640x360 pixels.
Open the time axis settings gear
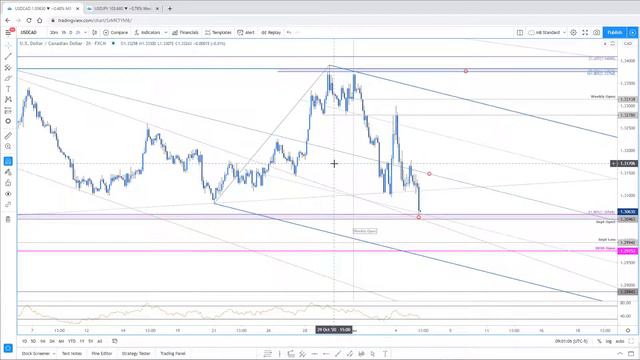coord(628,330)
